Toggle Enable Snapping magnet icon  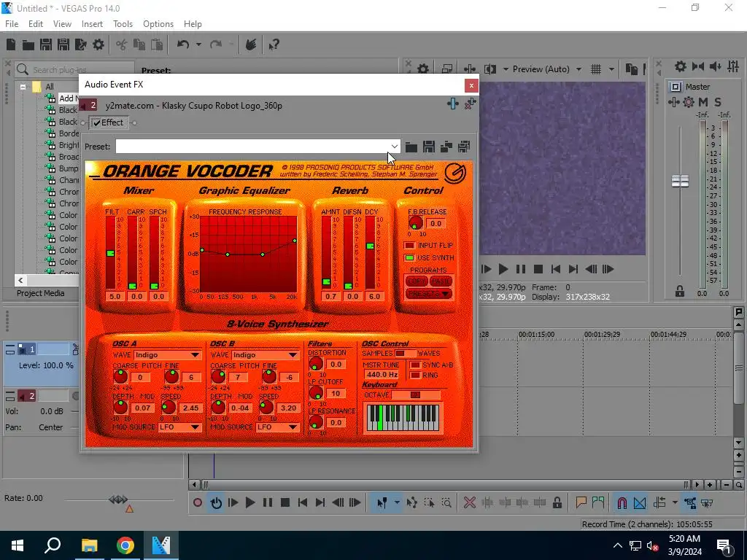622,502
